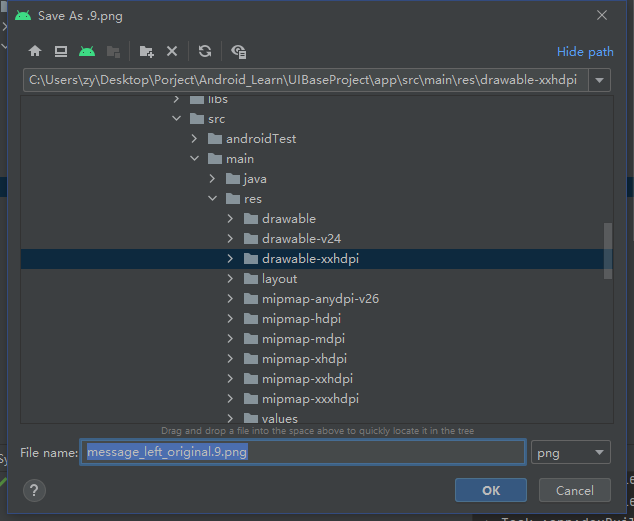Go to the Home directory icon
Viewport: 634px width, 521px height.
(x=35, y=51)
